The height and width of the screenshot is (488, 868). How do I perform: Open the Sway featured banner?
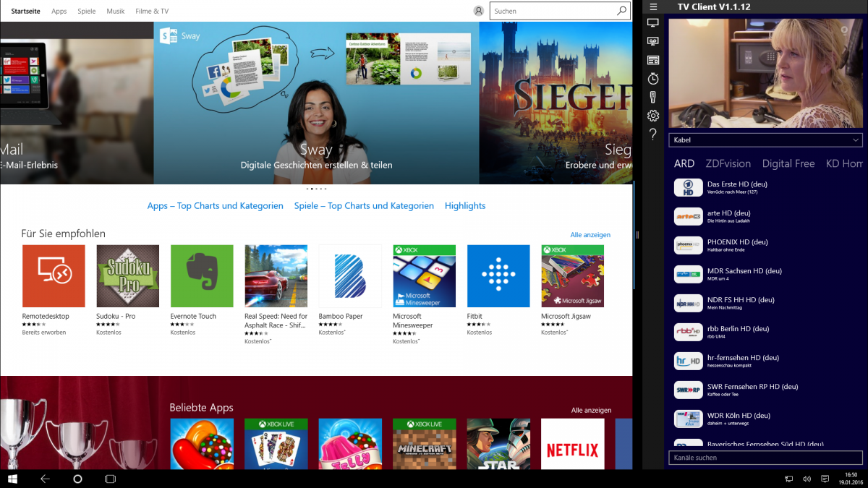tap(316, 103)
